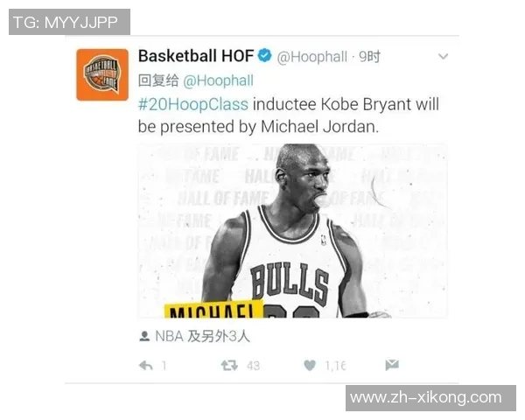Click the blue verified badge
The width and height of the screenshot is (525, 420).
click(x=265, y=56)
